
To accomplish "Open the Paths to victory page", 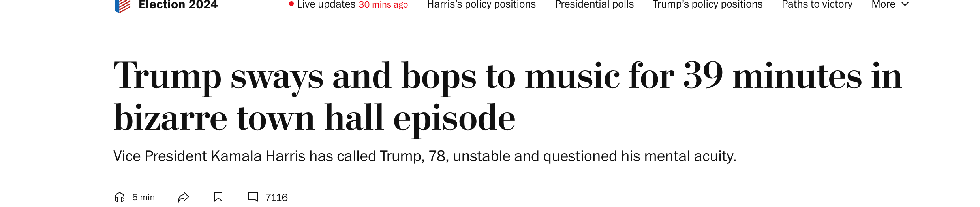I will pyautogui.click(x=817, y=4).
